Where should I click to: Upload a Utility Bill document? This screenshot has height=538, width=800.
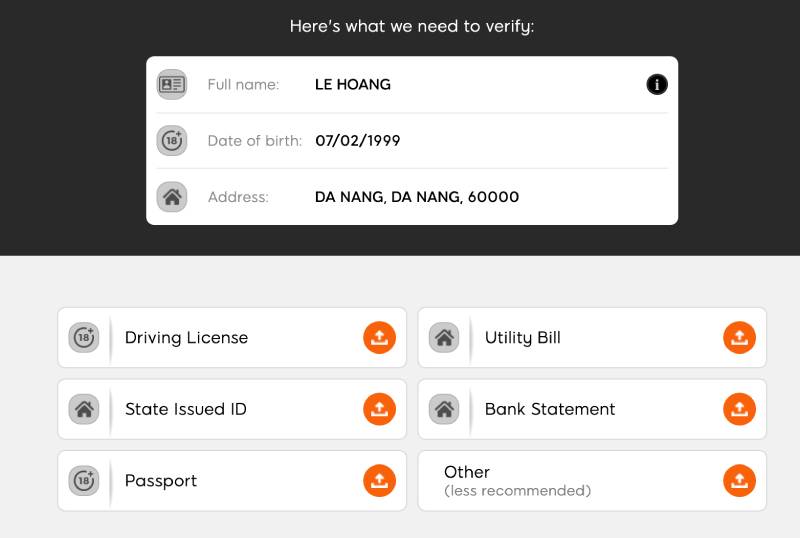(739, 338)
